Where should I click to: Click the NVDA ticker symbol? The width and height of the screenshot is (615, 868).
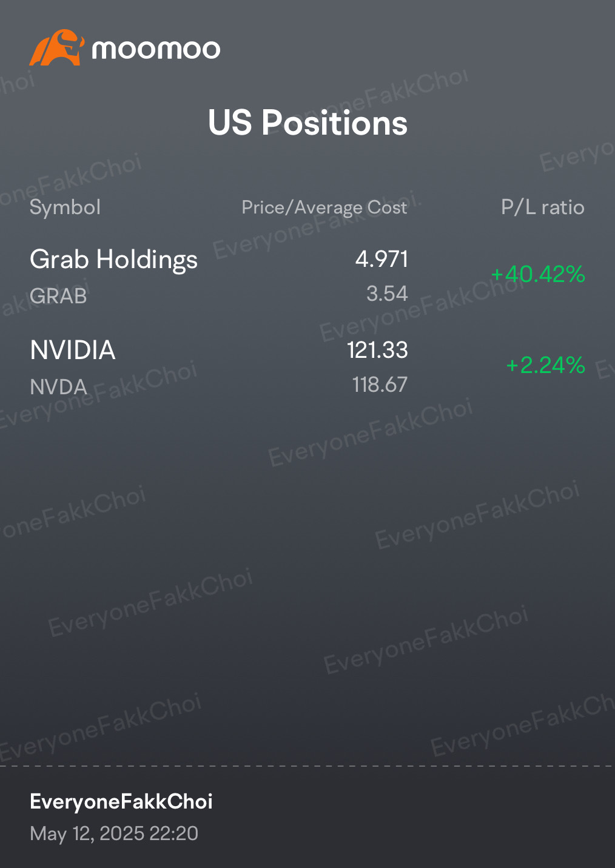(x=58, y=387)
